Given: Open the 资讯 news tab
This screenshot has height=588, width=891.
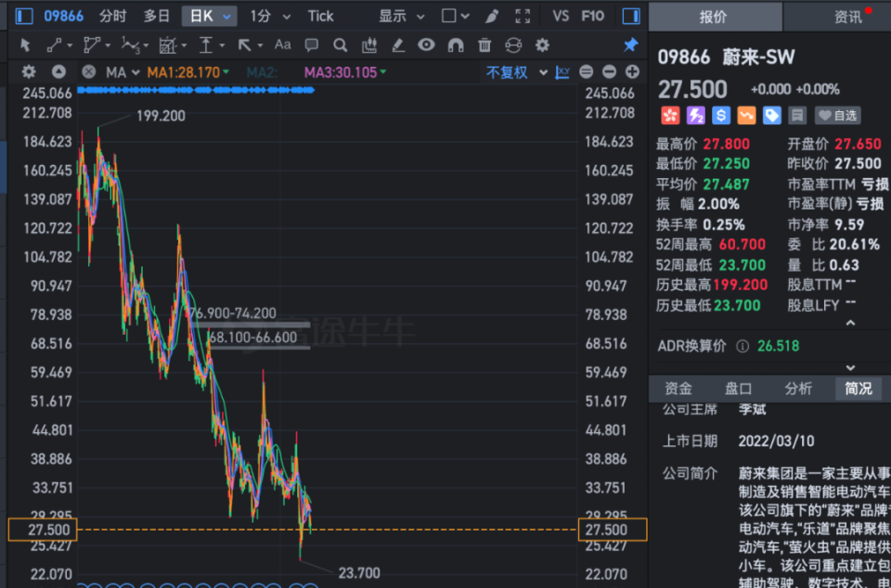Looking at the screenshot, I should (x=847, y=17).
